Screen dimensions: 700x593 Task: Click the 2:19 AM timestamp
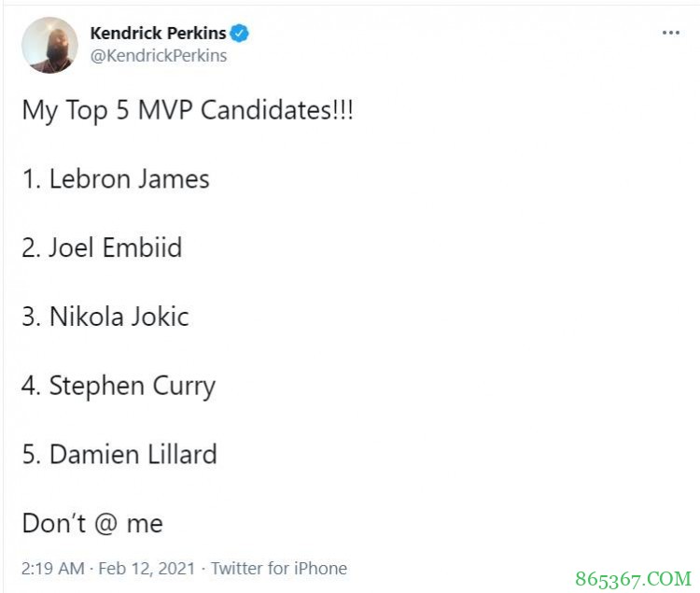tap(53, 569)
